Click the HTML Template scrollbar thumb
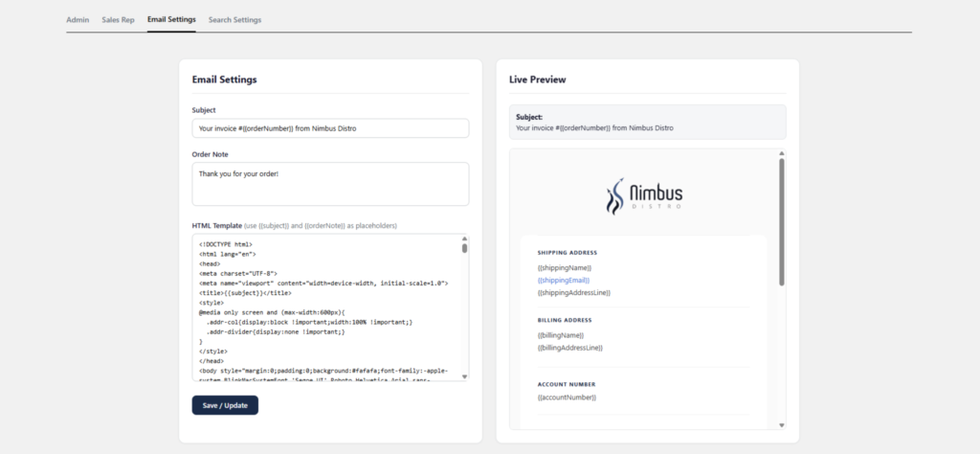 pyautogui.click(x=464, y=248)
